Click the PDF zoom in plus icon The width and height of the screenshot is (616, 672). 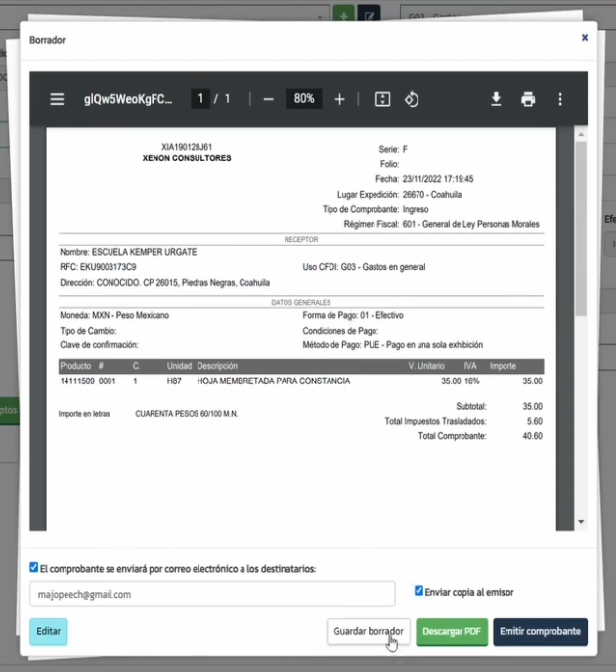click(x=339, y=99)
